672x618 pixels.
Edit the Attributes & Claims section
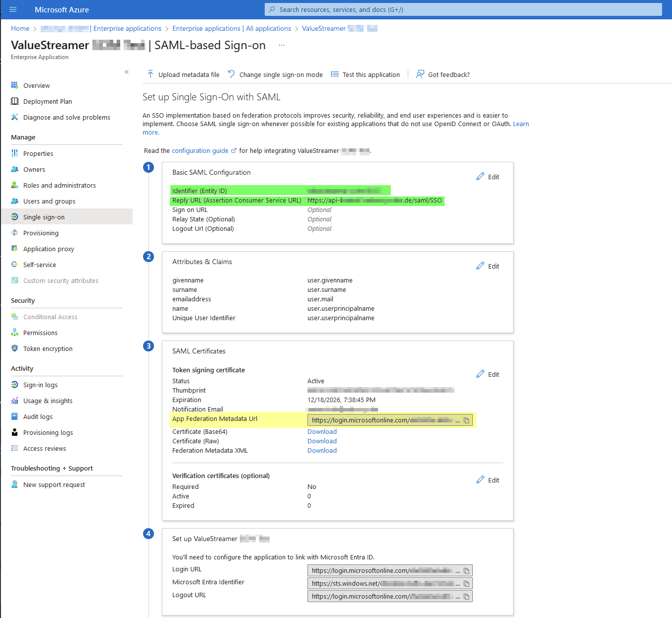pos(488,266)
